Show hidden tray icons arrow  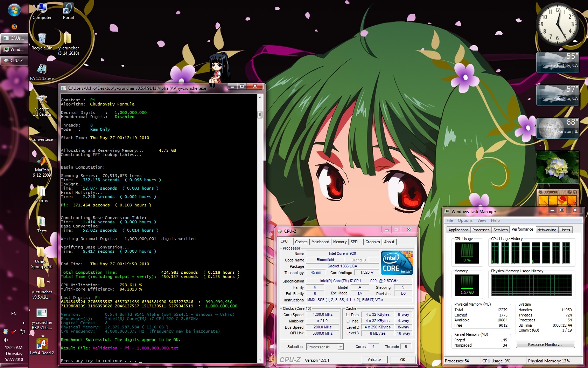24,323
